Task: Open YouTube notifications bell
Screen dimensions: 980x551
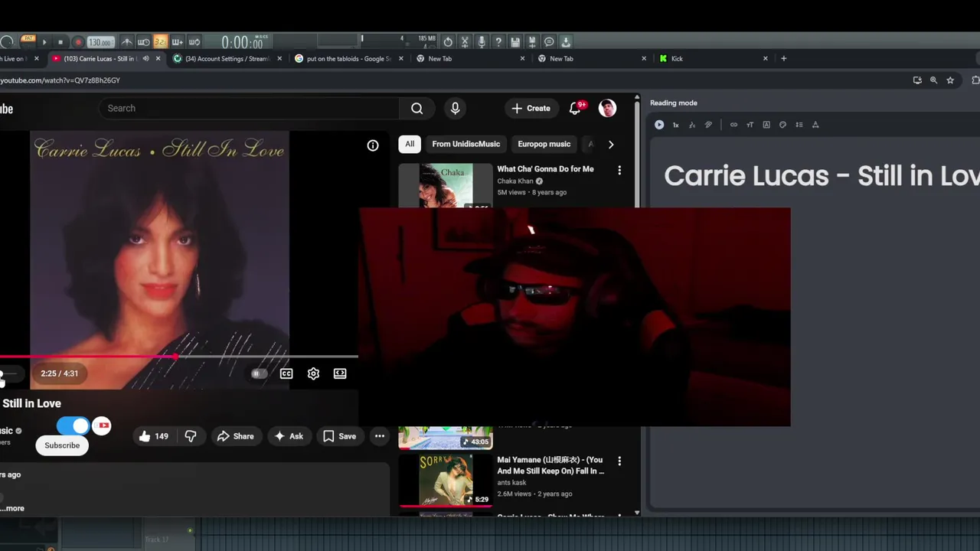Action: [576, 108]
